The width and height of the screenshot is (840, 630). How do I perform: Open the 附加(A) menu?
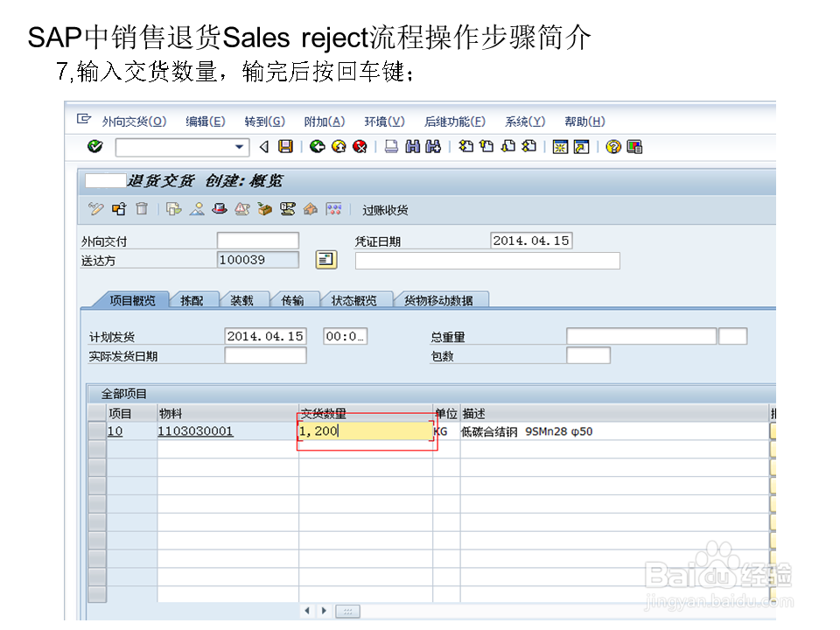pos(324,122)
